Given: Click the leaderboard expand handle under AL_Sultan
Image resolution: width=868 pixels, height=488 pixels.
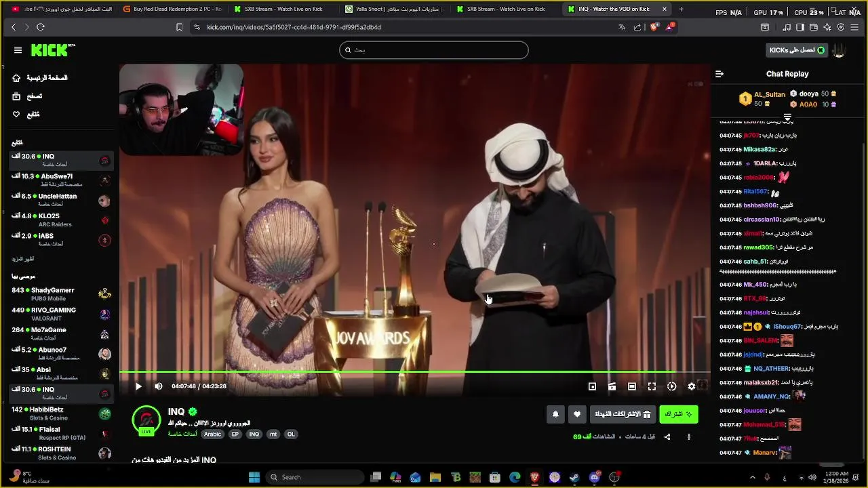Looking at the screenshot, I should point(787,117).
